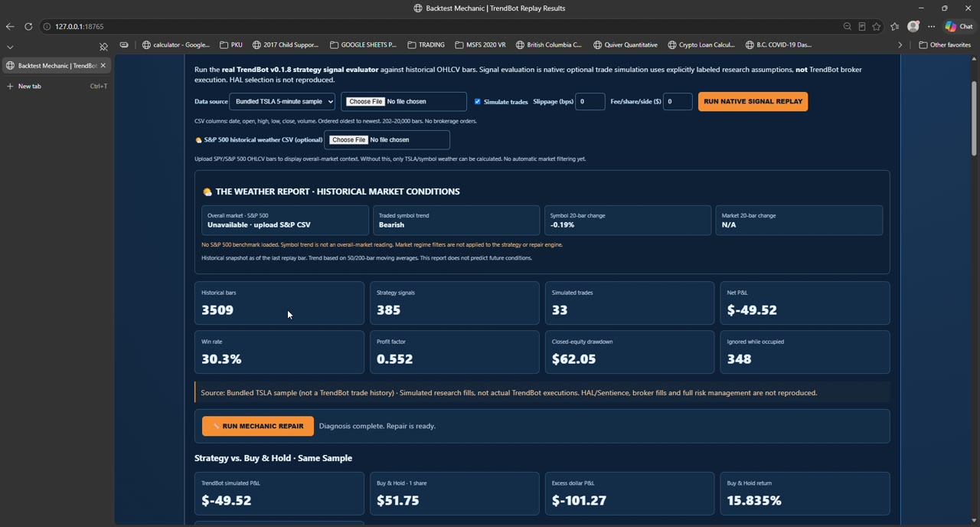Click the Net P&L card value $-49.52

(752, 309)
